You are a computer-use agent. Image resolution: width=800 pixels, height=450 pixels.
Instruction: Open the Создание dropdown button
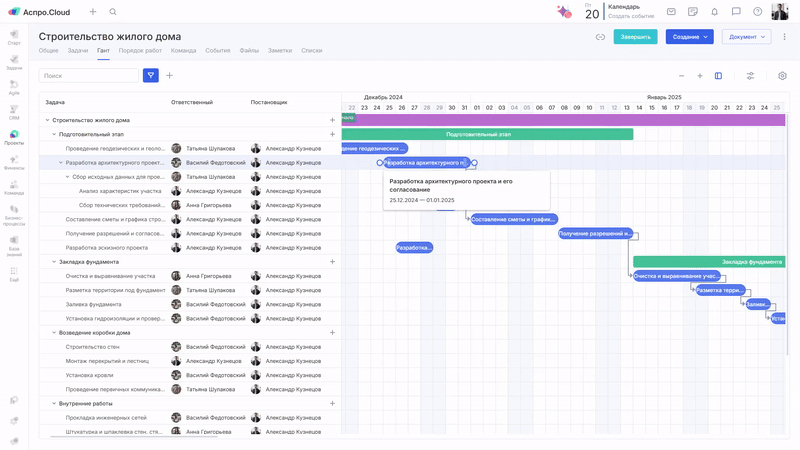tap(689, 37)
